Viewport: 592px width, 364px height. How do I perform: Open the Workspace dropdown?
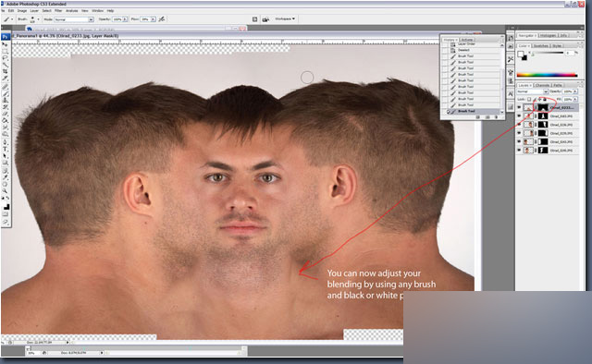[x=285, y=18]
